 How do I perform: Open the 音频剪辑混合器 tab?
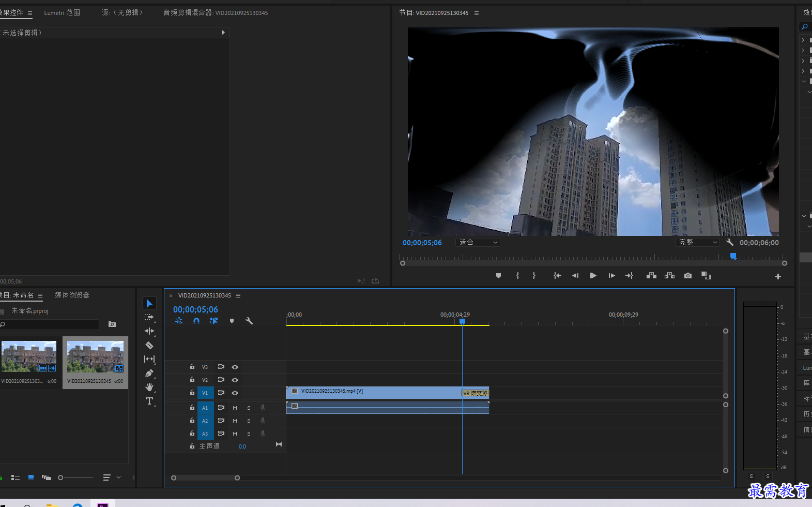pos(216,12)
